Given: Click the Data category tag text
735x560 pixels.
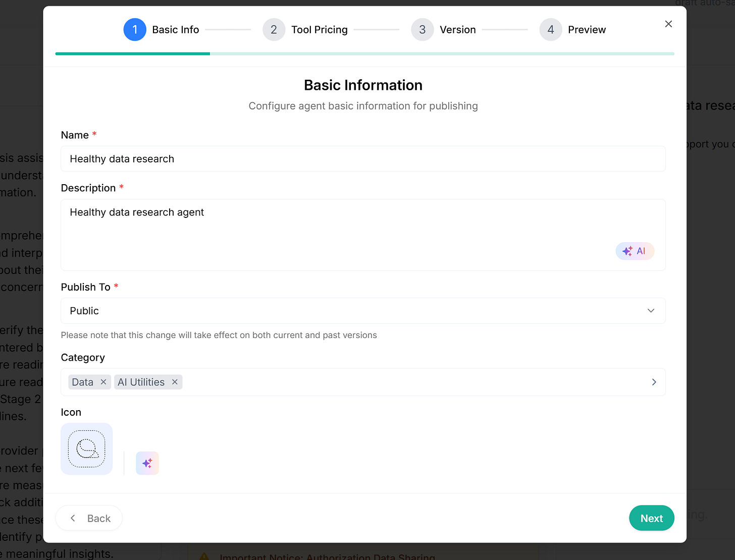Looking at the screenshot, I should click(83, 382).
